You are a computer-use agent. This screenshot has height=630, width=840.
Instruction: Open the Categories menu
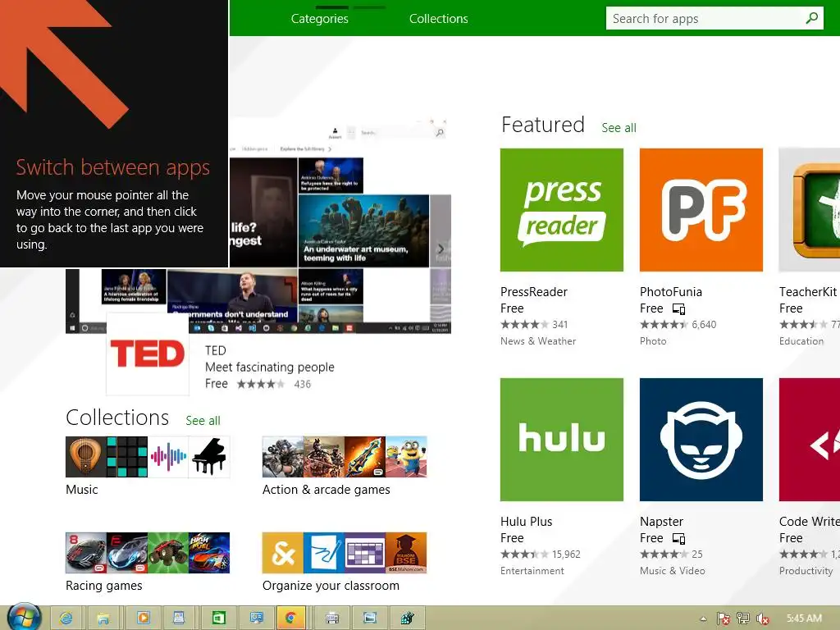319,19
